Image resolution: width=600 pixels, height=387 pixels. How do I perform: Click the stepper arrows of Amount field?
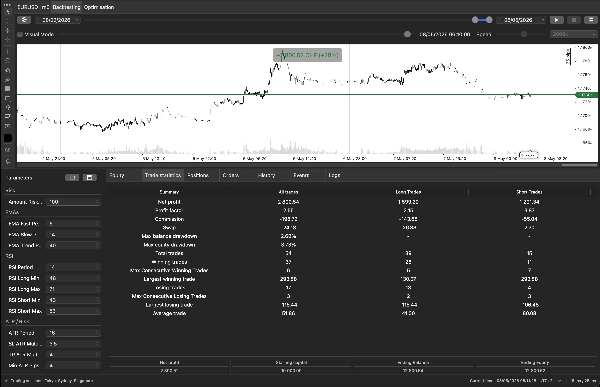pyautogui.click(x=98, y=202)
